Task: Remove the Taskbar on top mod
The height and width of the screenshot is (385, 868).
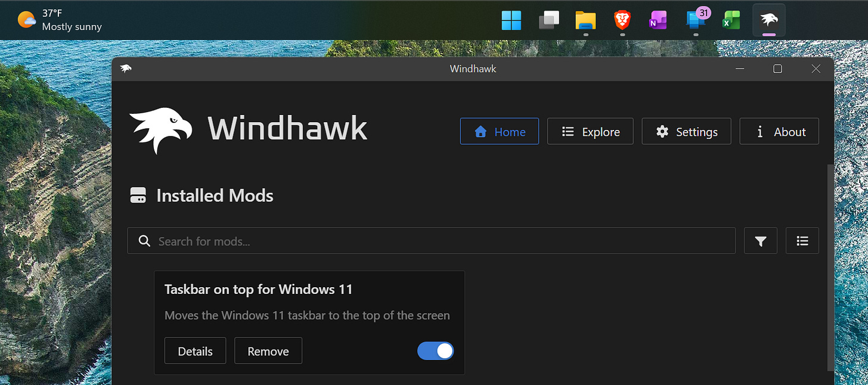Action: coord(268,350)
